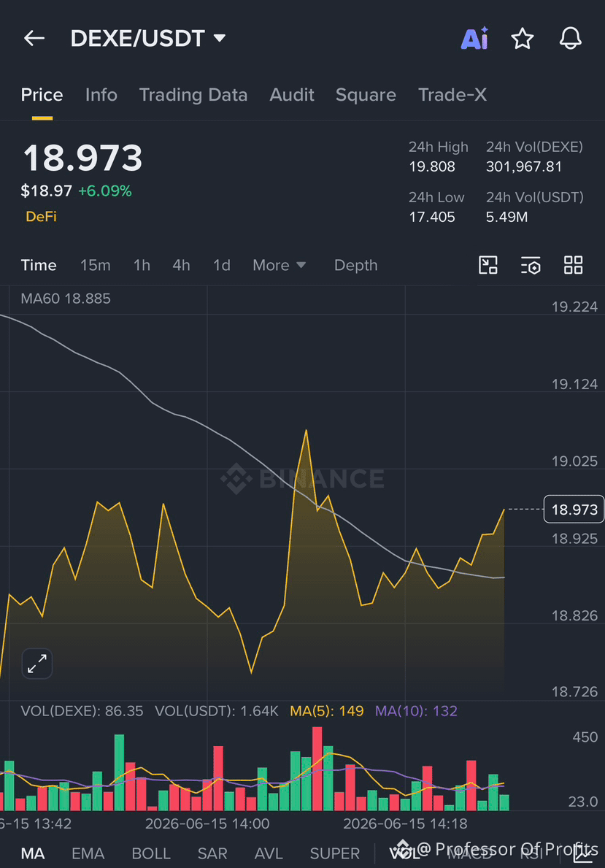Open the four-square grid layout icon
Screen dimensions: 605x868
(573, 265)
